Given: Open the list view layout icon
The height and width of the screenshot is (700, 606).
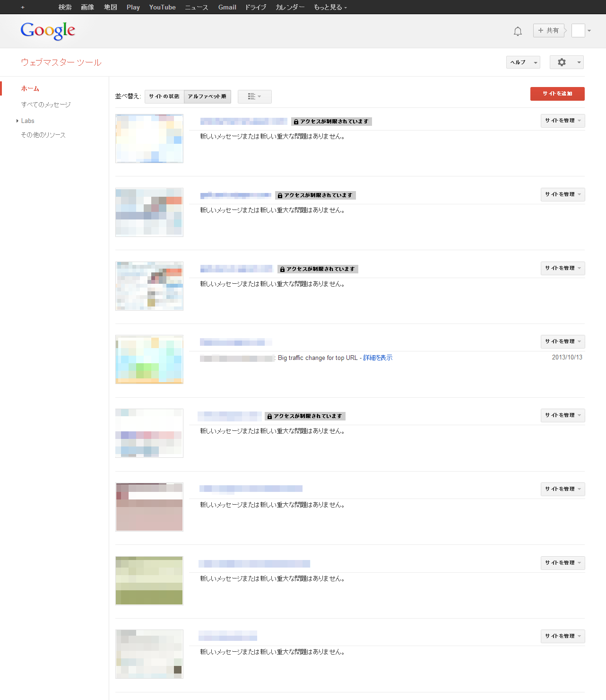Looking at the screenshot, I should (254, 96).
